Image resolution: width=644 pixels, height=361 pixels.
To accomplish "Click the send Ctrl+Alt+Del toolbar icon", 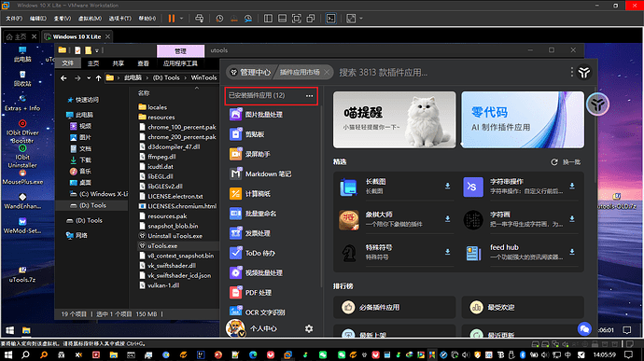I will (x=199, y=19).
